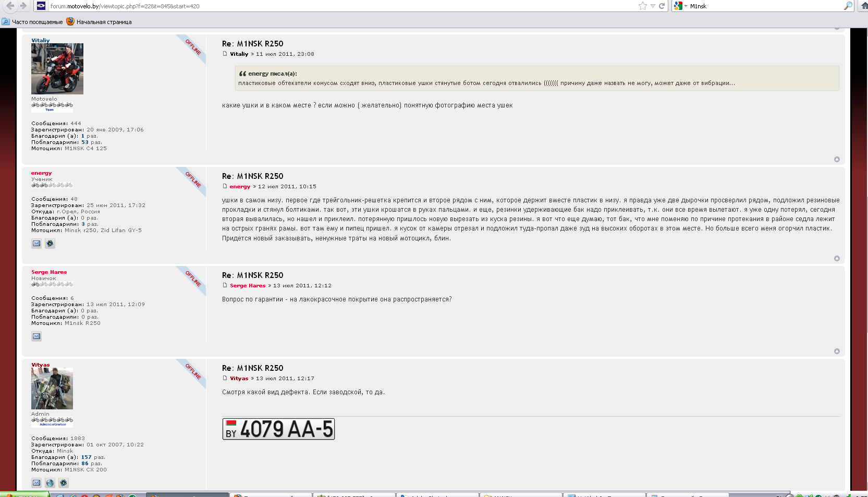Send private message to Serge Hares
This screenshot has height=497, width=868.
(36, 336)
